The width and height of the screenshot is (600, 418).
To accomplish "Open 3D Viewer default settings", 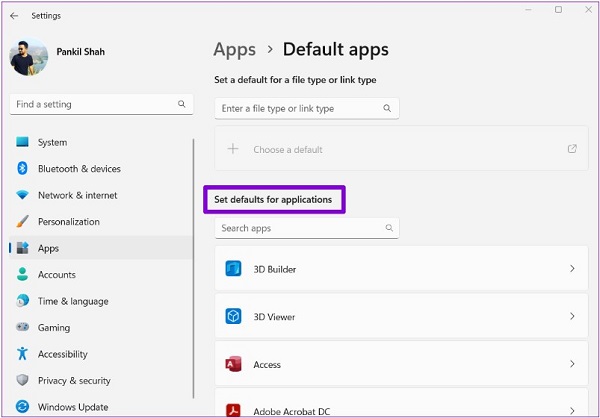I will pyautogui.click(x=401, y=316).
